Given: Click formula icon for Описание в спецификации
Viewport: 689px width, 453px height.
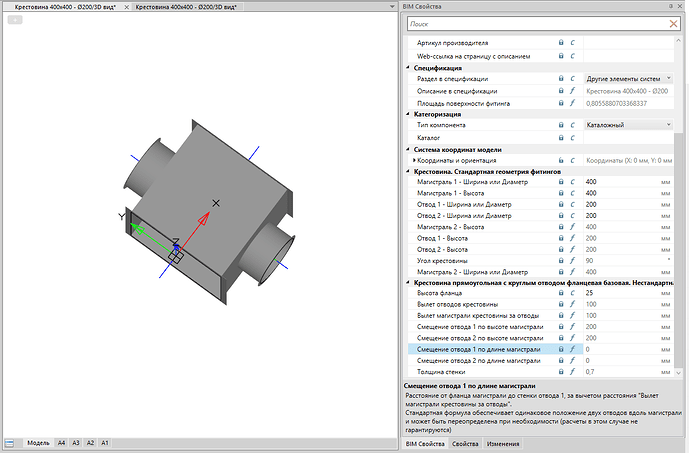Looking at the screenshot, I should tap(572, 91).
